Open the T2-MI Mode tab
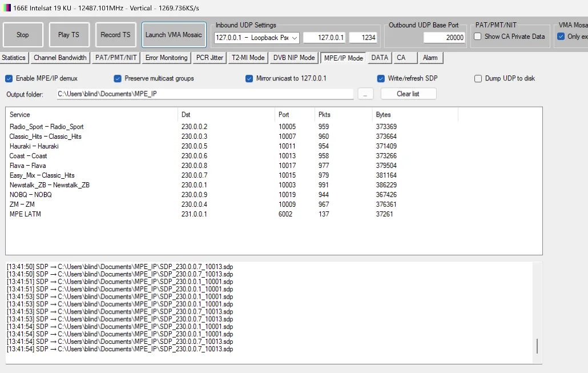Screen dimensions: 588x373 [x=248, y=58]
